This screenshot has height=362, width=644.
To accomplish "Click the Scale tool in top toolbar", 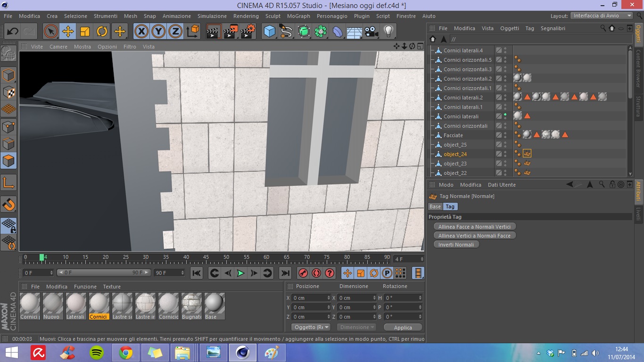I will pyautogui.click(x=85, y=32).
